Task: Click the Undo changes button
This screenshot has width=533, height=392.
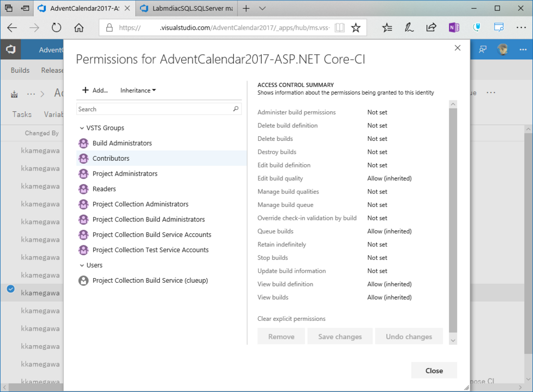Action: (409, 336)
